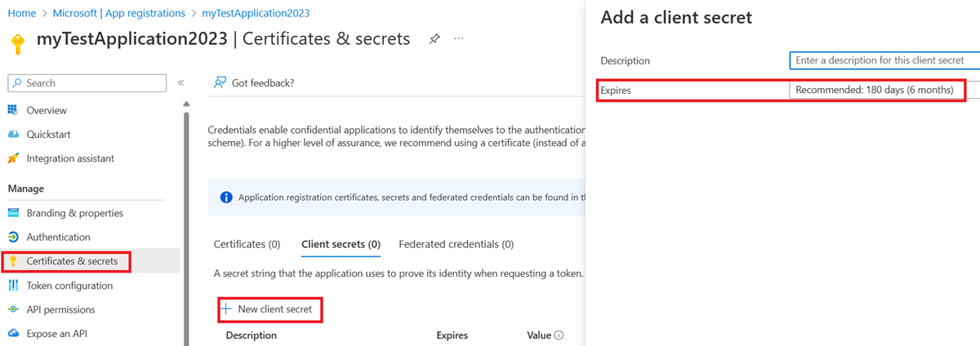Click the pin icon beside page title
This screenshot has height=346, width=980.
pos(434,39)
